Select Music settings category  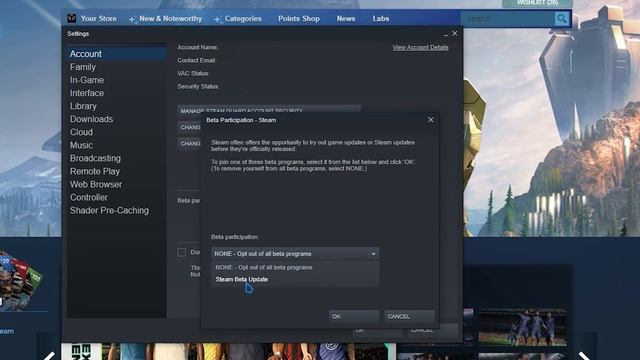coord(117,145)
